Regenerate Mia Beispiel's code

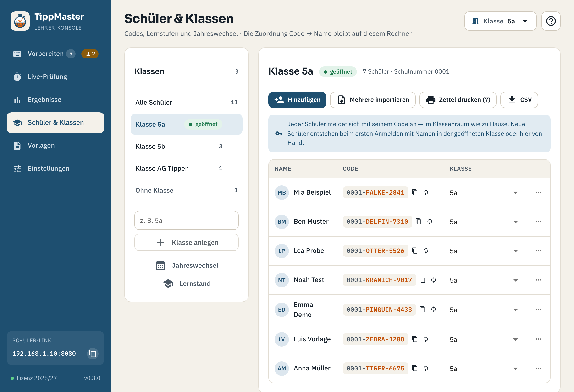click(426, 192)
